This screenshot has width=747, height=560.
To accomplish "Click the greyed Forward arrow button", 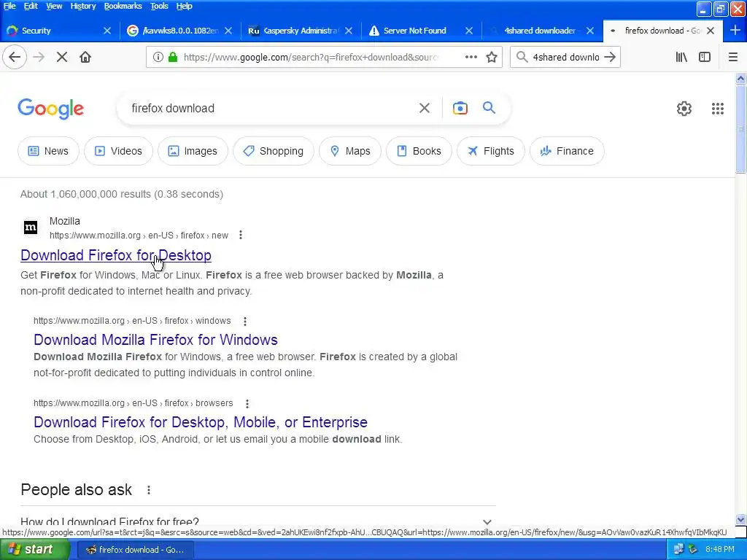I will click(x=39, y=57).
